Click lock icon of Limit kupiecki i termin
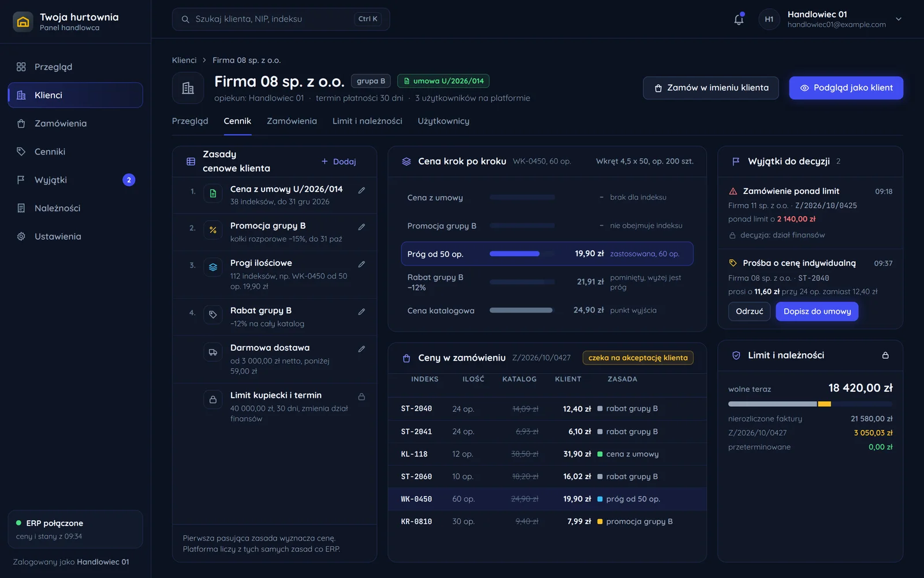This screenshot has height=578, width=924. coord(362,397)
